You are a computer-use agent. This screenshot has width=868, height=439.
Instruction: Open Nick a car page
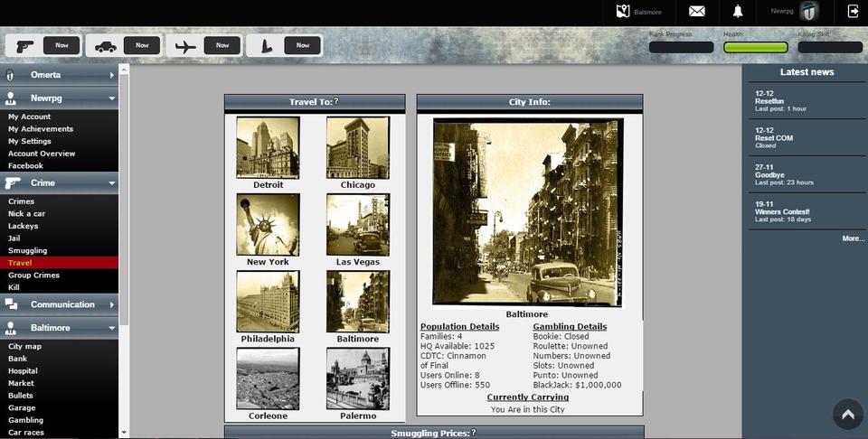tap(26, 213)
